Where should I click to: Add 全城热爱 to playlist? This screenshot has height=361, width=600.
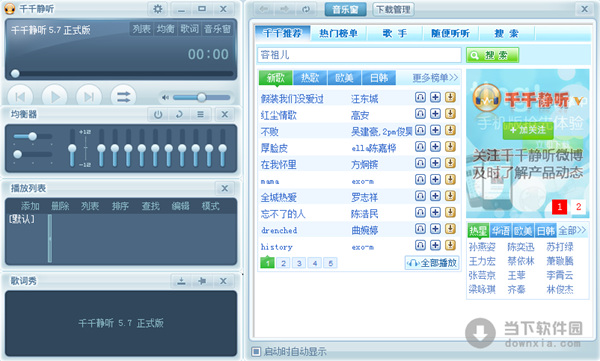pos(435,196)
